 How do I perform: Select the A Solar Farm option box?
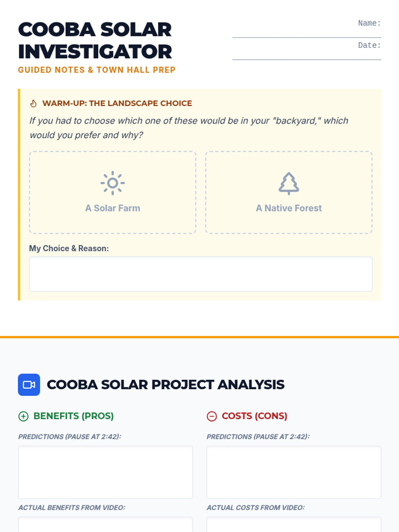coord(113,193)
